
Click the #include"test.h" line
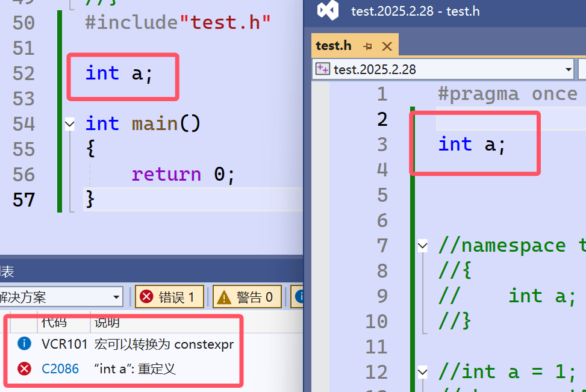[178, 22]
